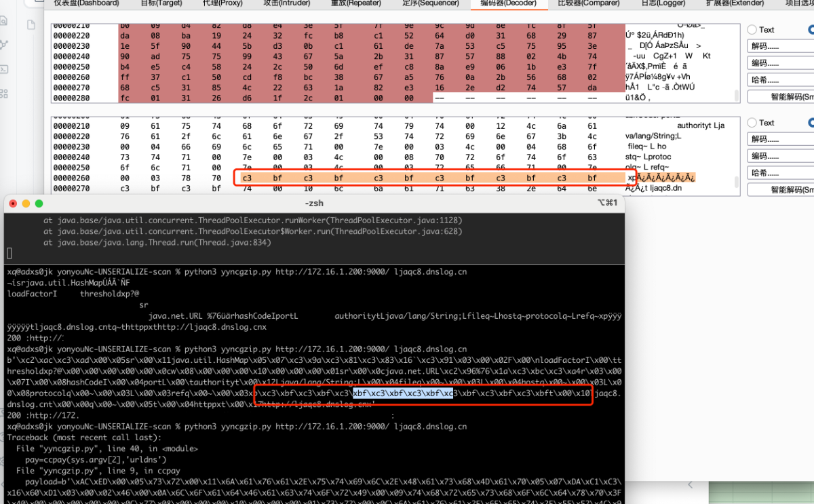The width and height of the screenshot is (814, 504).
Task: Minimize the -zsh terminal window
Action: [x=27, y=203]
